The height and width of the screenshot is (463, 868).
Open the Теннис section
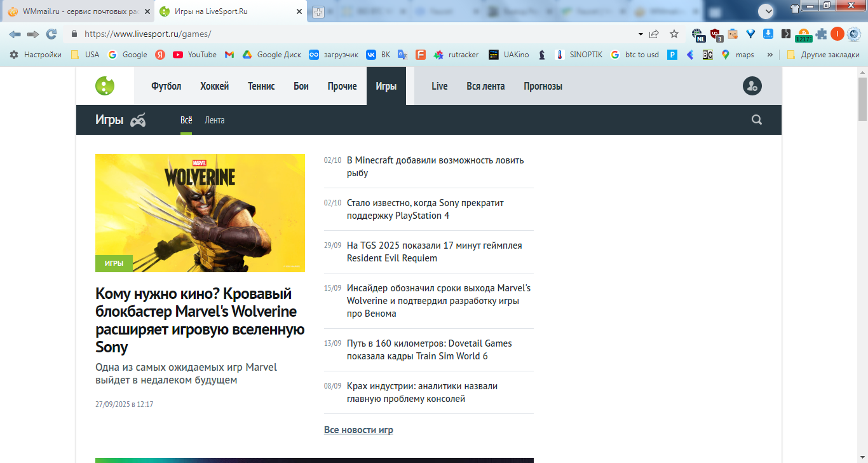pyautogui.click(x=261, y=86)
